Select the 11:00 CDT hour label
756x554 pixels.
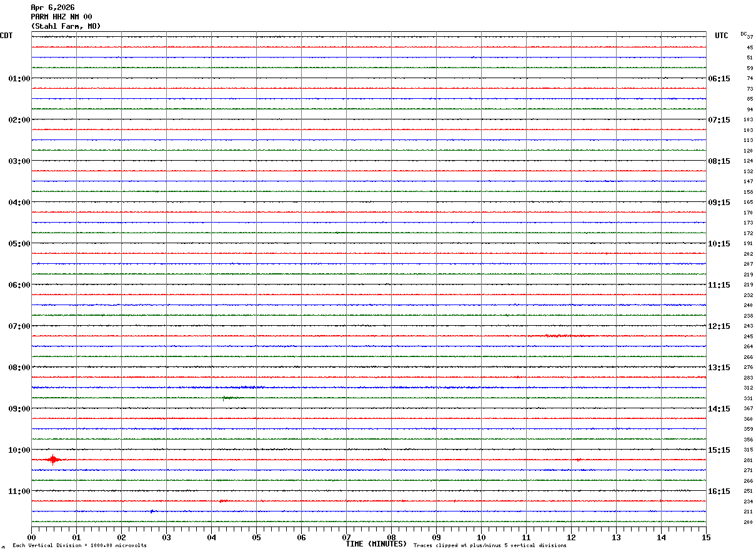(19, 491)
